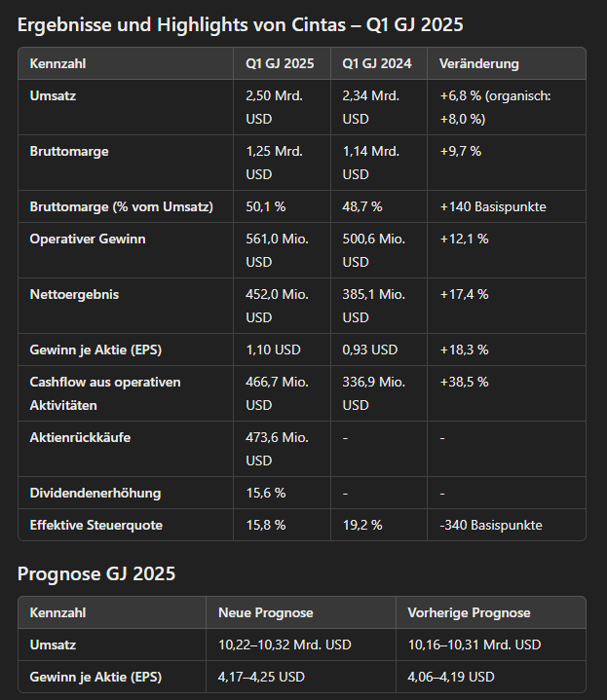Screen dimensions: 607x700
Task: Click the "+38,5 %" cashflow change cell
Action: (x=464, y=382)
